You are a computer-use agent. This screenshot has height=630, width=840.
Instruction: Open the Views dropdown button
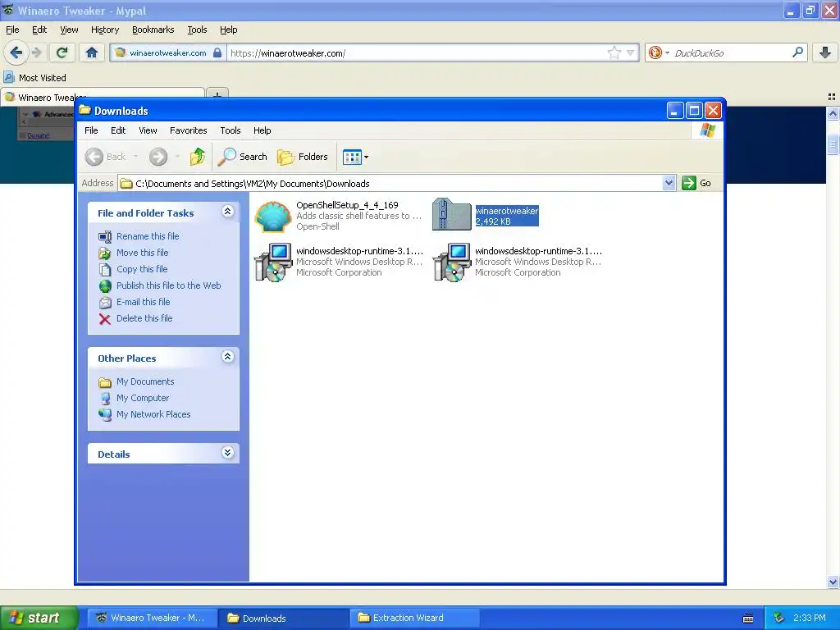(x=355, y=157)
